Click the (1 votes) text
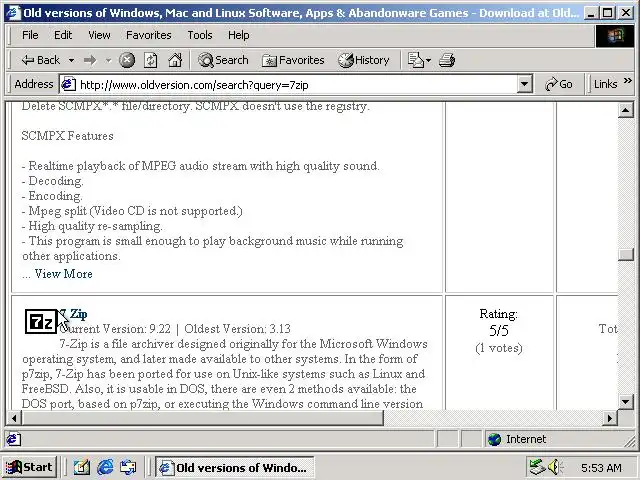 point(499,348)
